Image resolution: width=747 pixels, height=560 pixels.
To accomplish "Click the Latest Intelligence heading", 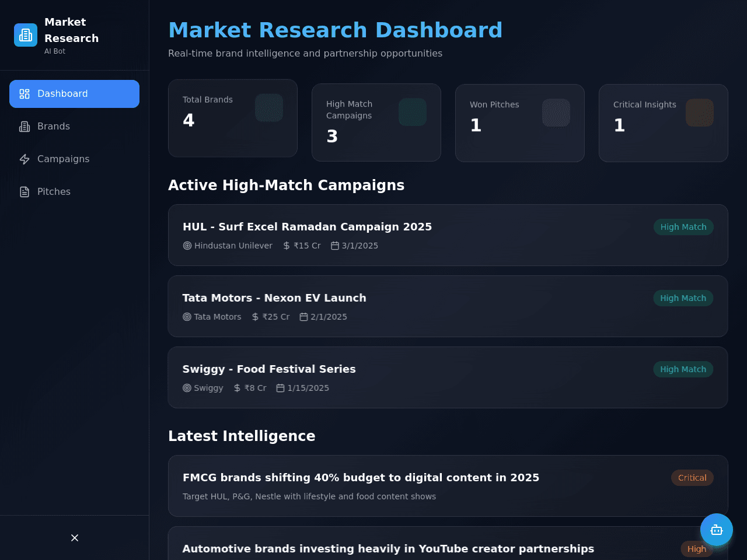I will tap(242, 436).
